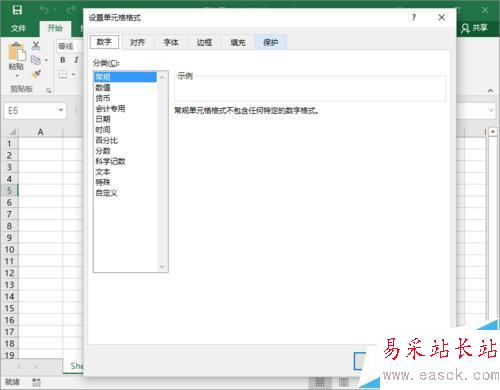The width and height of the screenshot is (500, 390).
Task: Switch to the 字体 font tab
Action: tap(171, 42)
